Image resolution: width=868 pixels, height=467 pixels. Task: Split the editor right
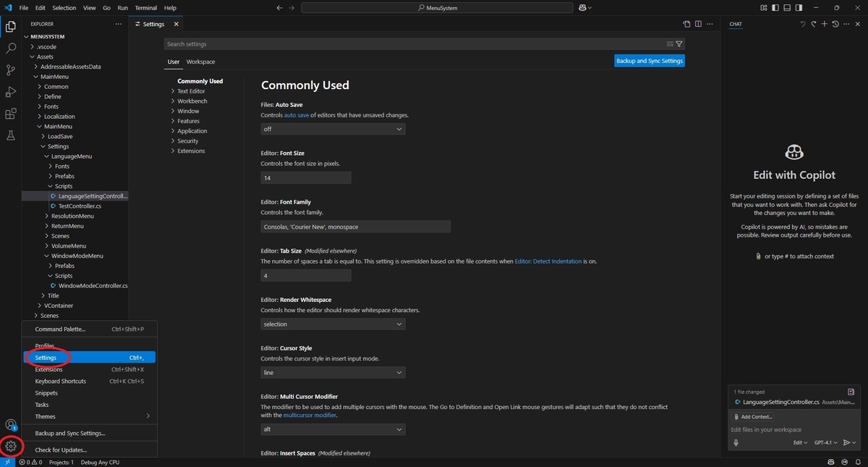click(699, 24)
